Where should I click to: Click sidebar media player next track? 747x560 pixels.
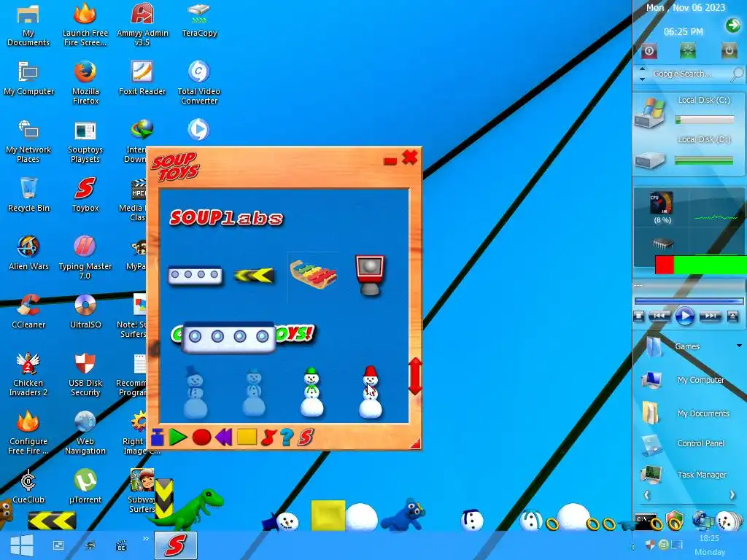click(x=710, y=316)
